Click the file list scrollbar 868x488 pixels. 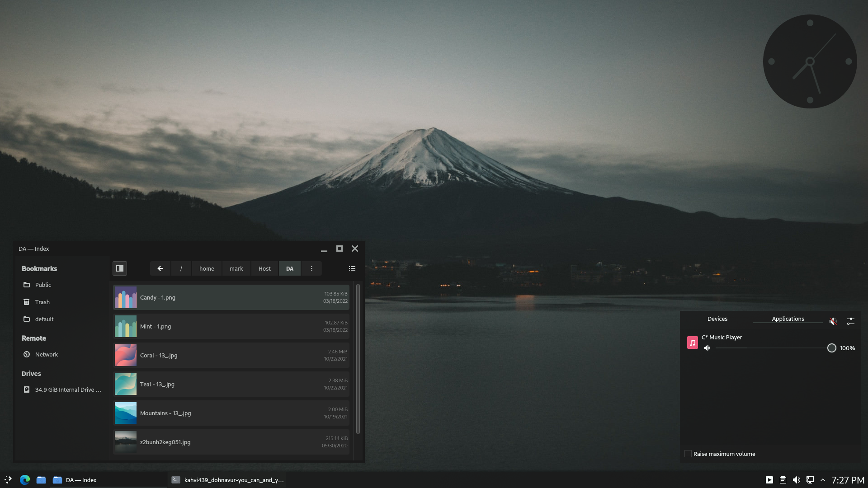click(358, 359)
